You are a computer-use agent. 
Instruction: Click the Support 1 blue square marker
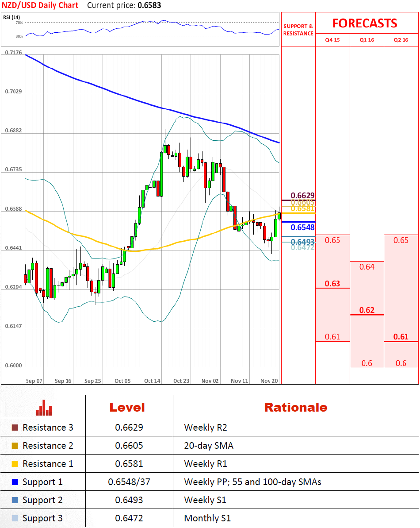(x=15, y=482)
